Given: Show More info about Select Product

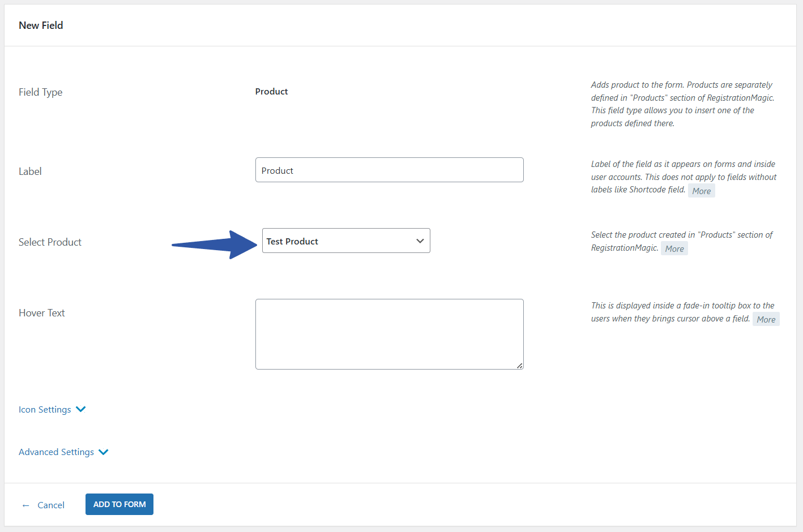Looking at the screenshot, I should pyautogui.click(x=674, y=249).
